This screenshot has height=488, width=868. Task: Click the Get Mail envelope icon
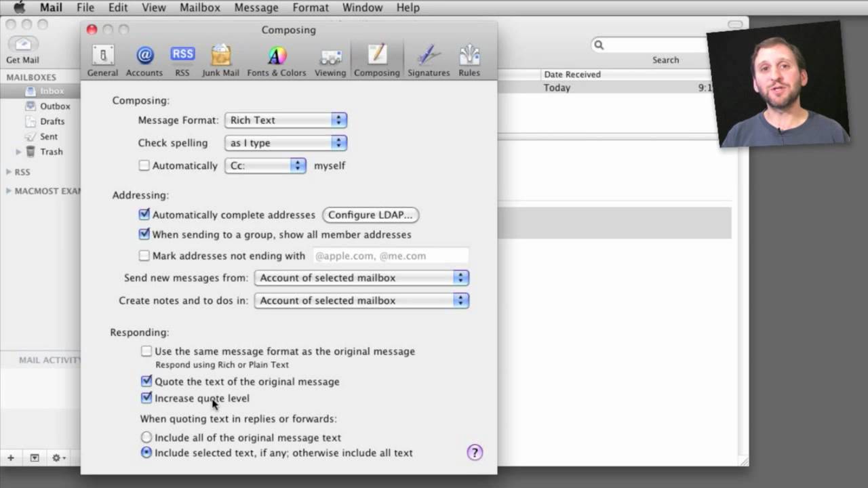[x=22, y=45]
